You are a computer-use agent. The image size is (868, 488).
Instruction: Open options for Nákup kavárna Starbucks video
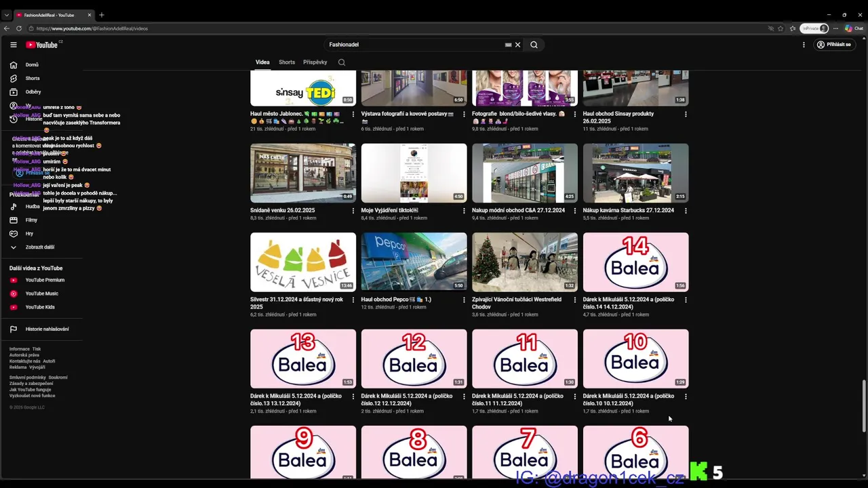pyautogui.click(x=686, y=211)
